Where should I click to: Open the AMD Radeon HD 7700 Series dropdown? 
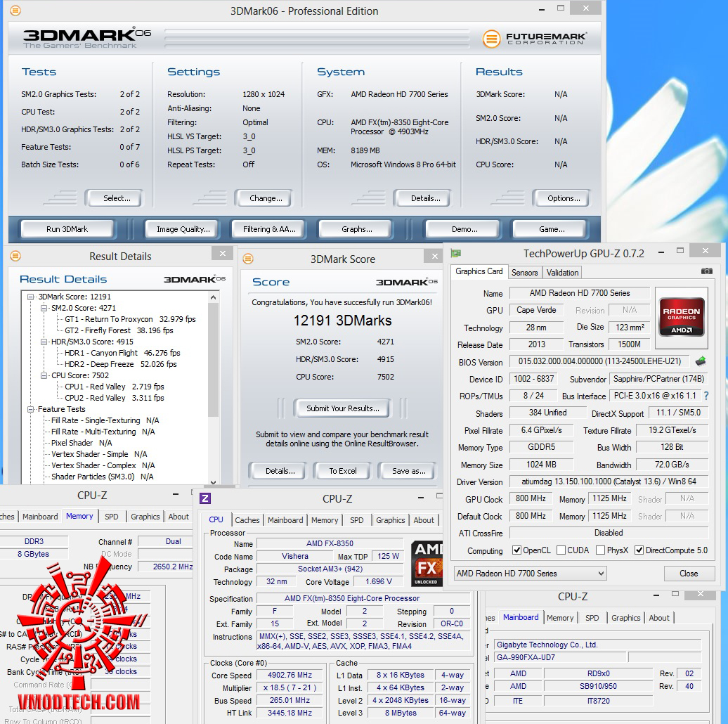531,574
